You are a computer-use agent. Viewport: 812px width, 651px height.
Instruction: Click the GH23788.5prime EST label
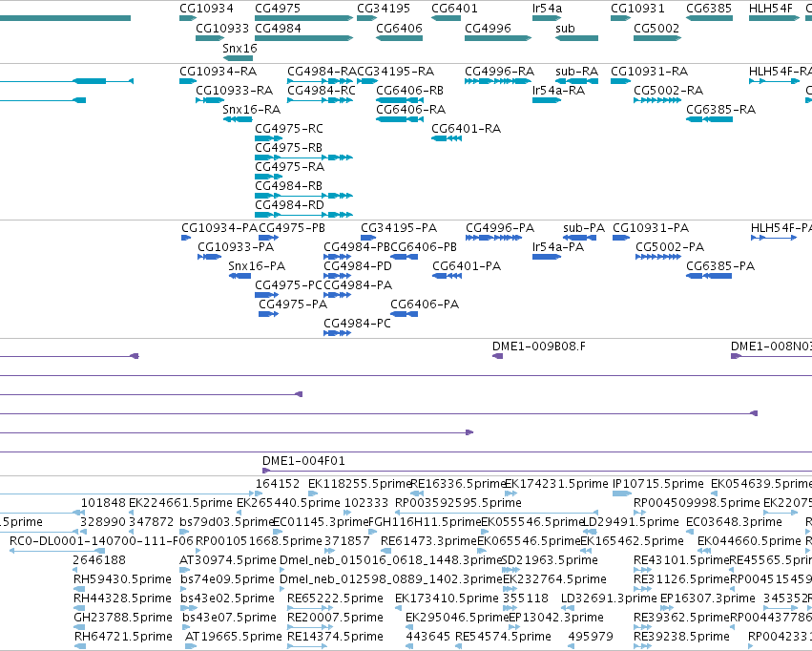123,618
